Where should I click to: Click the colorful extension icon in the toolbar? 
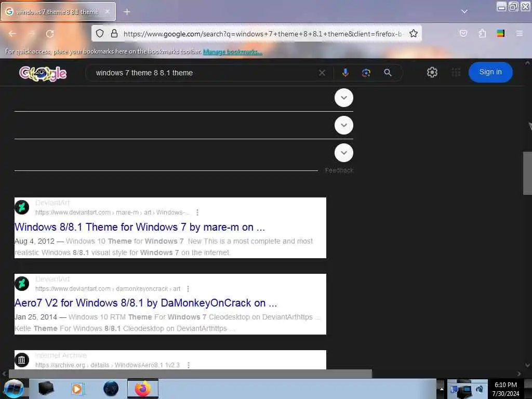point(500,33)
